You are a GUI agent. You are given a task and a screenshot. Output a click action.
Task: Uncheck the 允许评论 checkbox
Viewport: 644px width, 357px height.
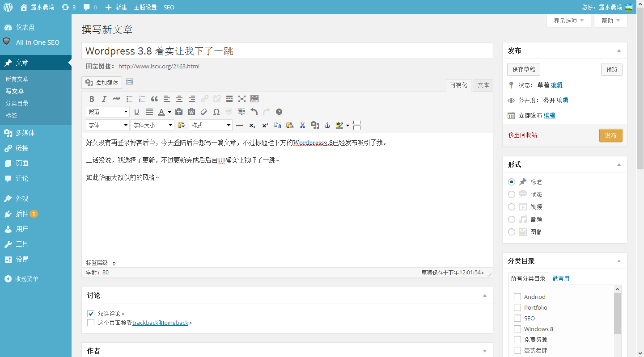click(91, 314)
